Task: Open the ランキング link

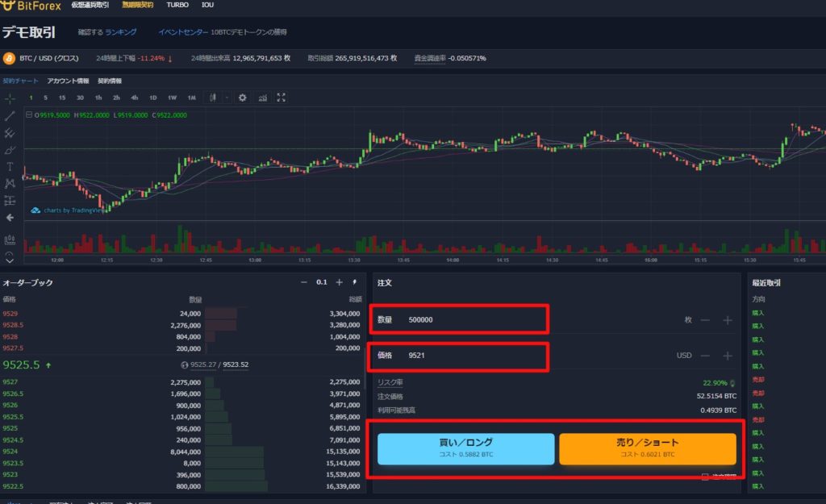Action: coord(121,32)
